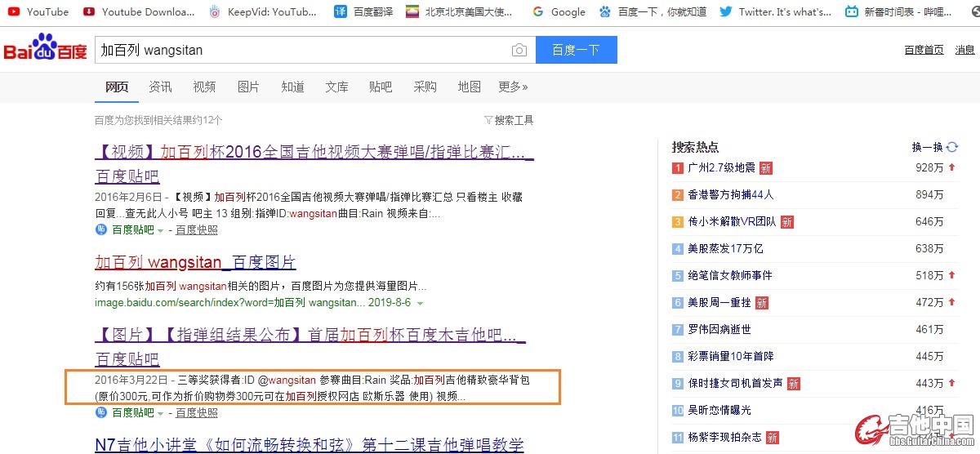This screenshot has width=980, height=454.
Task: Click the 百度贴吧 paw icon under third result
Action: click(101, 412)
